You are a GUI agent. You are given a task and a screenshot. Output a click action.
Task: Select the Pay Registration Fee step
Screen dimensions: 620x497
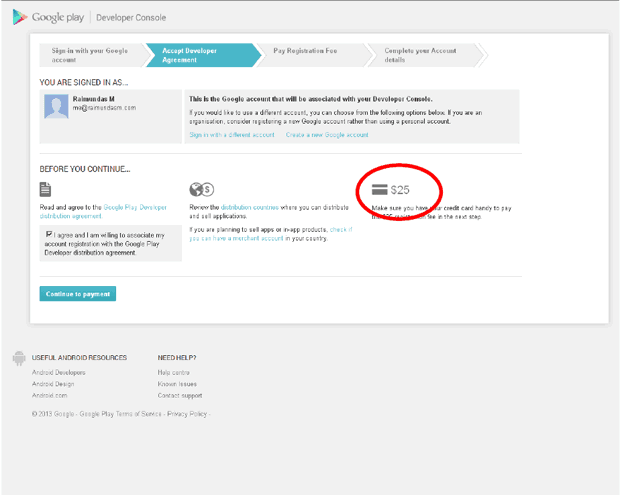[312, 55]
